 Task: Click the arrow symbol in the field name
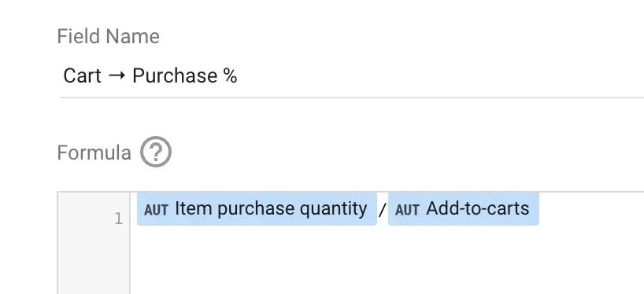(117, 75)
